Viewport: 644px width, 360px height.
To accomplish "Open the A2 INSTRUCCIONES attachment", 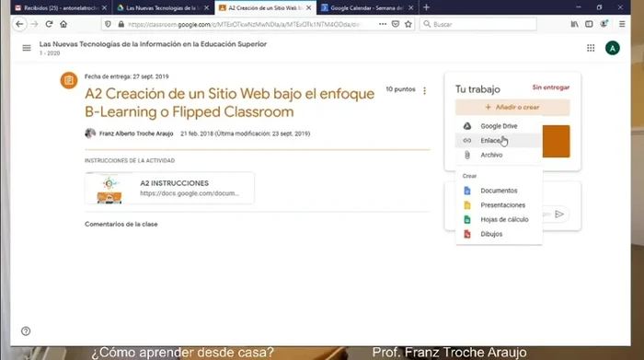I will click(x=169, y=188).
